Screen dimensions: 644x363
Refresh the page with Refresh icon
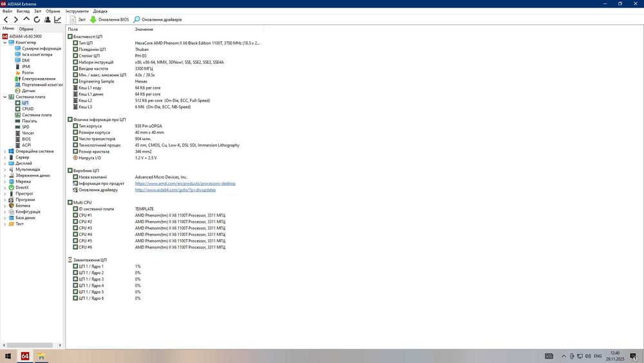click(37, 19)
